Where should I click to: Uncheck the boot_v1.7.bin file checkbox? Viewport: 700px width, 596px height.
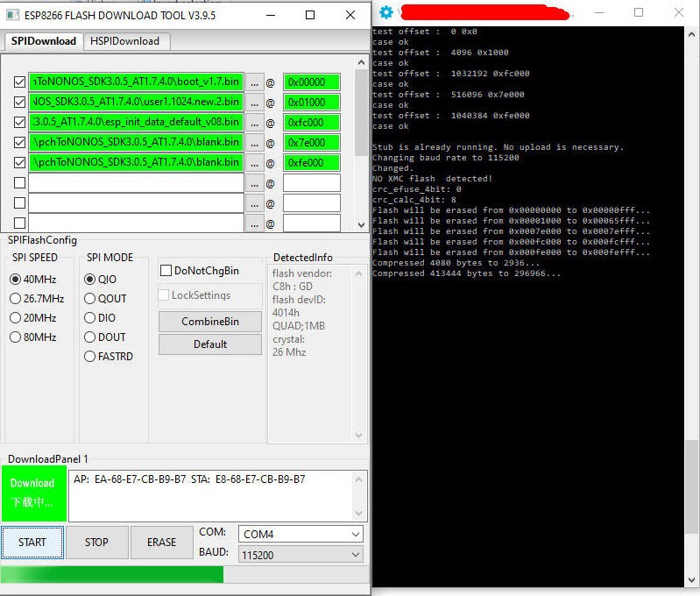click(x=19, y=82)
